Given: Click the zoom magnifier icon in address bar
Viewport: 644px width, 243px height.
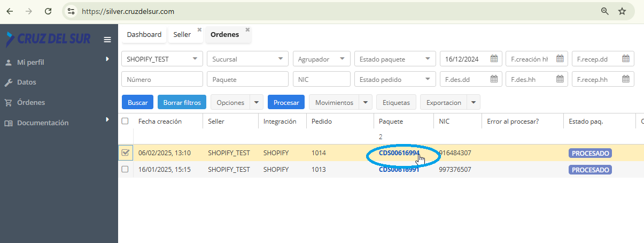Looking at the screenshot, I should 605,11.
